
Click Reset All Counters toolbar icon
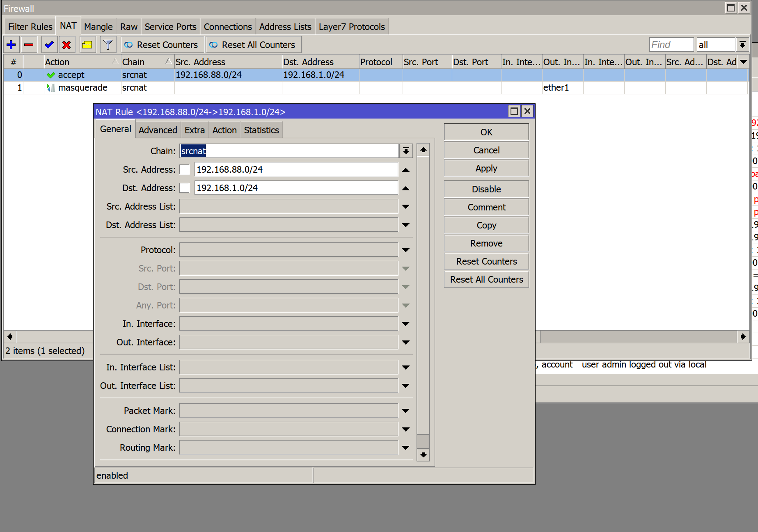click(x=253, y=44)
